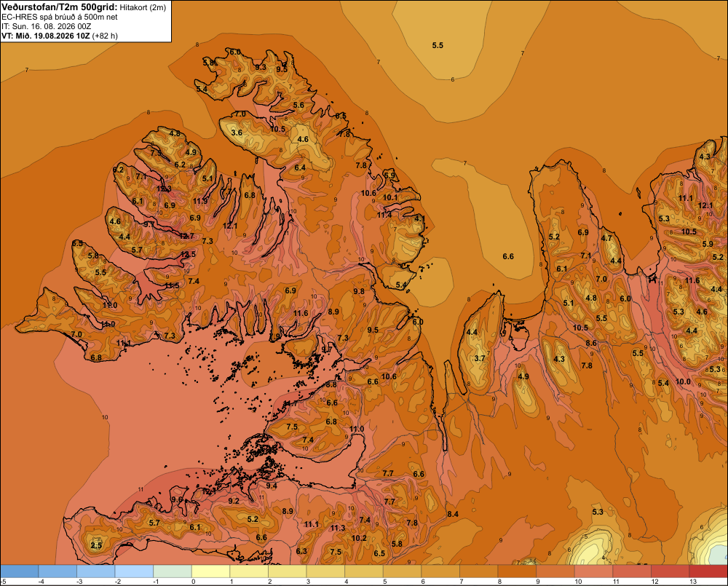Click the 6.6 temperature label in the bay
The height and width of the screenshot is (586, 728).
point(508,256)
